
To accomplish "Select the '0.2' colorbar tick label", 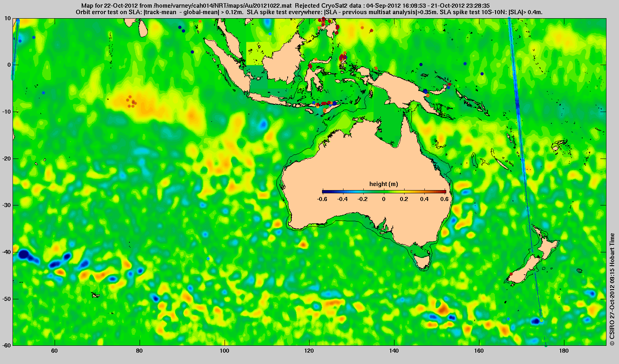I will click(x=405, y=199).
